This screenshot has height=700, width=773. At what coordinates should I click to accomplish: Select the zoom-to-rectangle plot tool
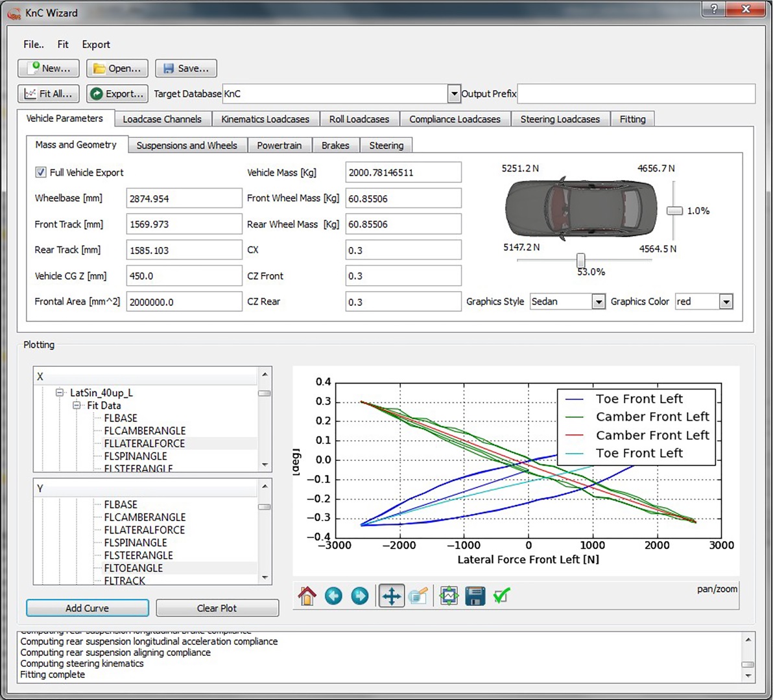coord(418,596)
